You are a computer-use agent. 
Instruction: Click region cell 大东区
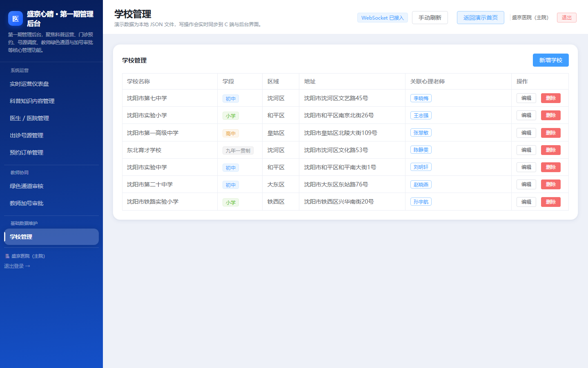pos(276,184)
